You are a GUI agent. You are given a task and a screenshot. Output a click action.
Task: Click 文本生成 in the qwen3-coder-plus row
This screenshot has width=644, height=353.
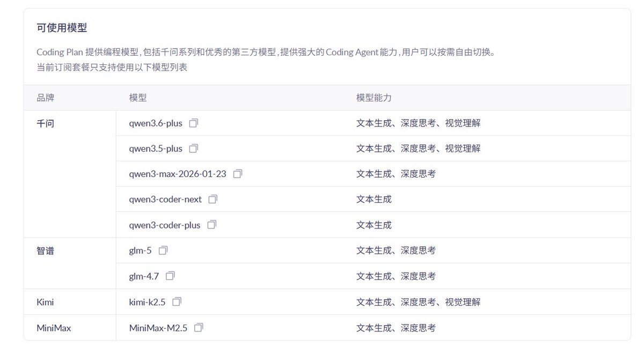374,225
